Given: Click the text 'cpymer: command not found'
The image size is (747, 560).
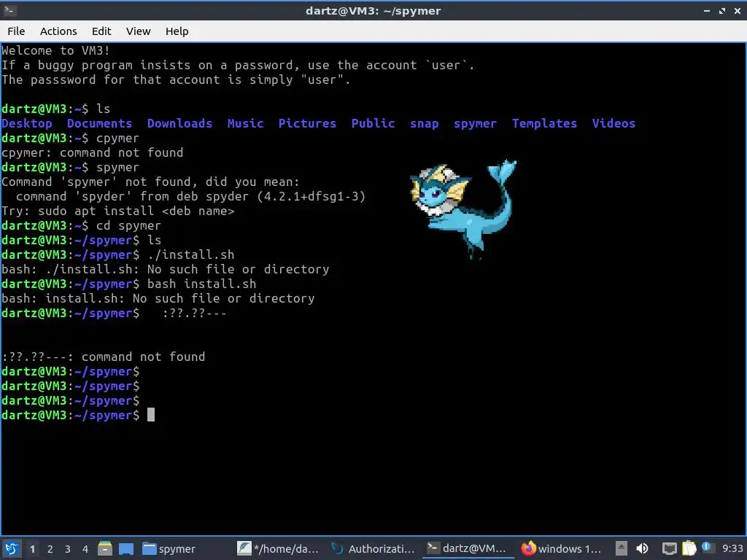Looking at the screenshot, I should pyautogui.click(x=93, y=153).
